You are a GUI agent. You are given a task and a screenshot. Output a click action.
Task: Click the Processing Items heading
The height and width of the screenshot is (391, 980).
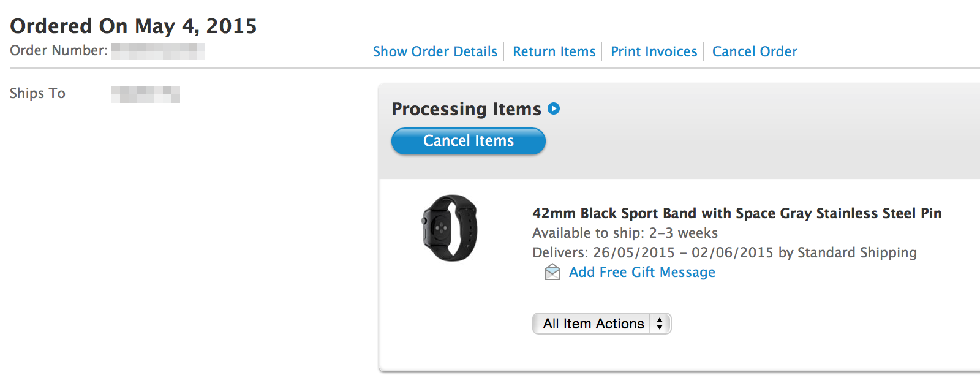pyautogui.click(x=466, y=109)
